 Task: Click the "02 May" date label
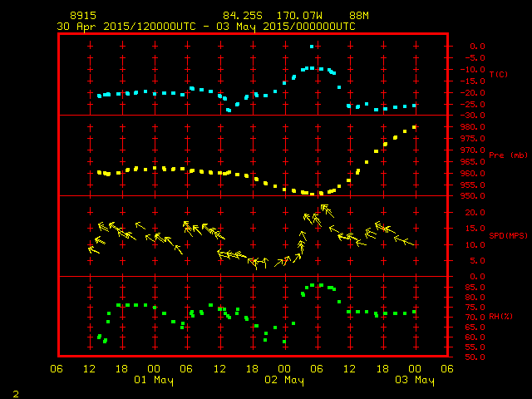tap(284, 380)
